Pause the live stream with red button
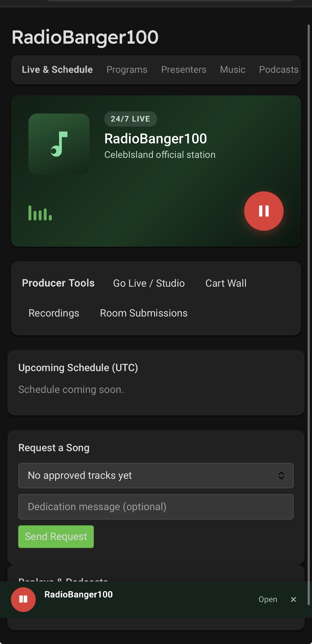Viewport: 312px width, 644px height. (x=264, y=211)
